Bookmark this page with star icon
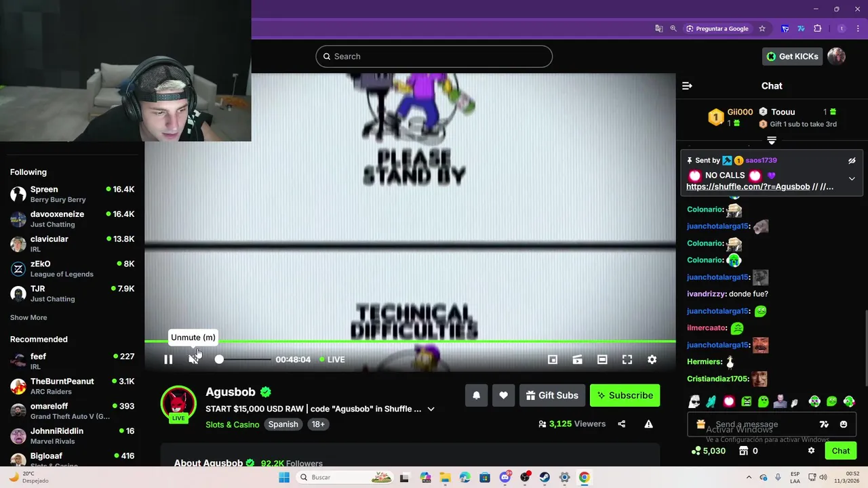The image size is (868, 488). (x=762, y=28)
